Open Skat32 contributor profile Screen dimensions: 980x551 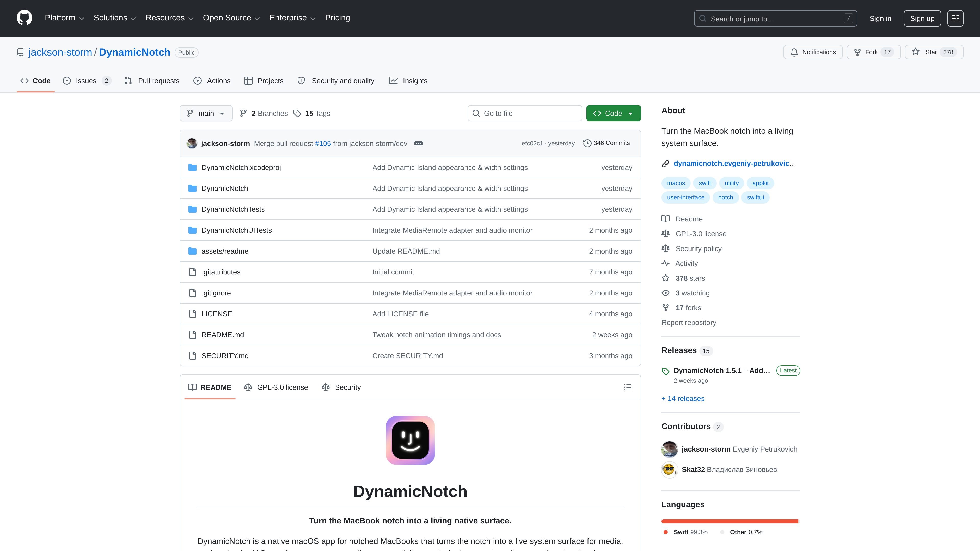693,469
